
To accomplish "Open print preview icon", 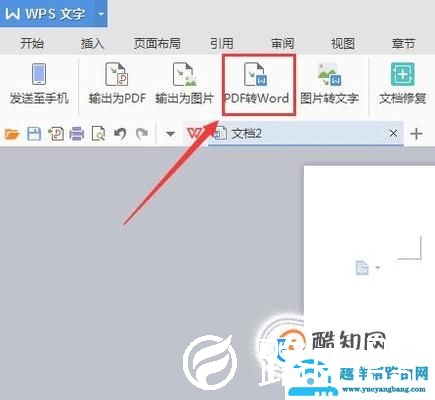I will 98,134.
